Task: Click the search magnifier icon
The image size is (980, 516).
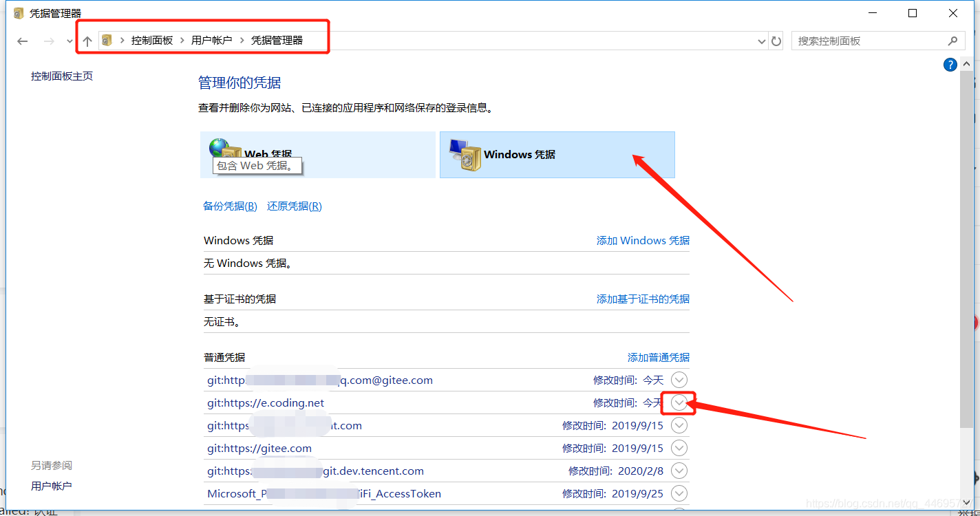Action: click(953, 41)
